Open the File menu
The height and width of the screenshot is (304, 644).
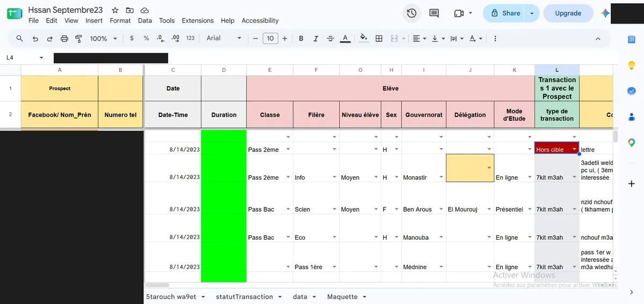(x=33, y=20)
